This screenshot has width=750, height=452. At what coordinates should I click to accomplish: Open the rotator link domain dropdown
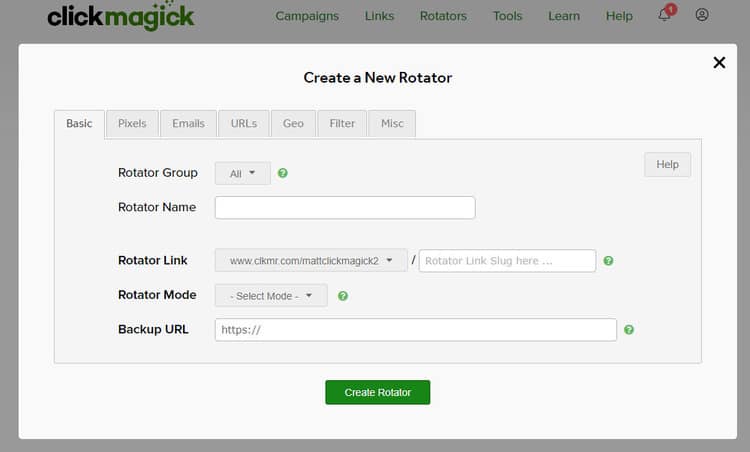pos(311,261)
